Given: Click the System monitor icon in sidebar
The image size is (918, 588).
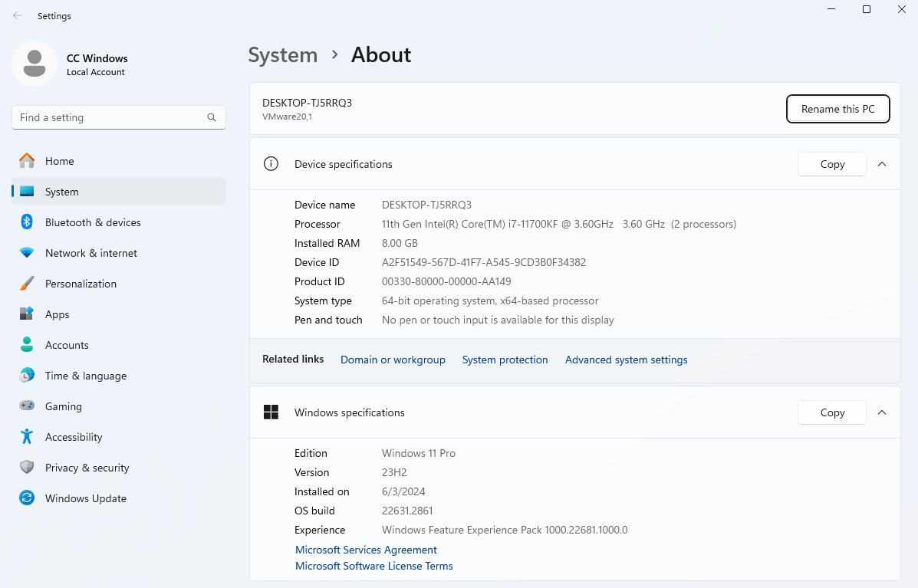Looking at the screenshot, I should pyautogui.click(x=27, y=192).
